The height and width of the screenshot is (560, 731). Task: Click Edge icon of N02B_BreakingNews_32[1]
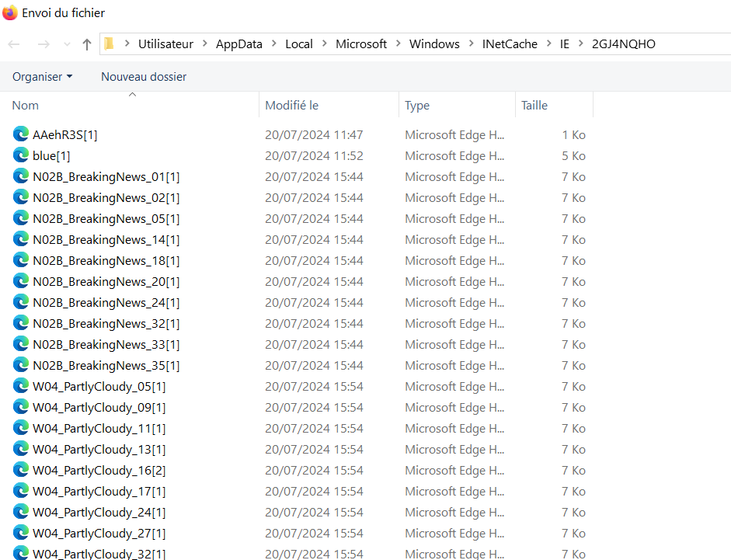pos(21,323)
